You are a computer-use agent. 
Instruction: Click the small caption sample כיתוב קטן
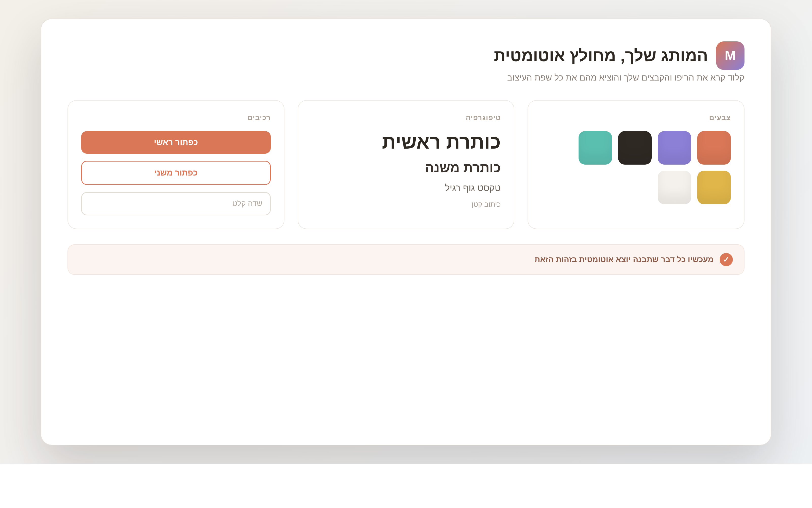click(x=486, y=204)
